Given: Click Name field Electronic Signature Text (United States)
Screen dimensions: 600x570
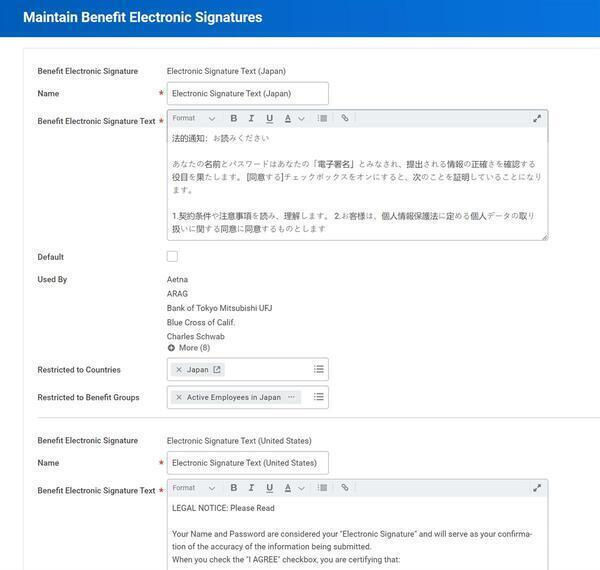Looking at the screenshot, I should click(x=248, y=463).
